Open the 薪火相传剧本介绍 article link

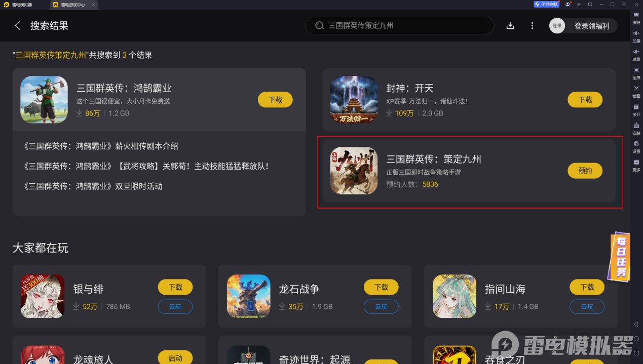tap(101, 146)
